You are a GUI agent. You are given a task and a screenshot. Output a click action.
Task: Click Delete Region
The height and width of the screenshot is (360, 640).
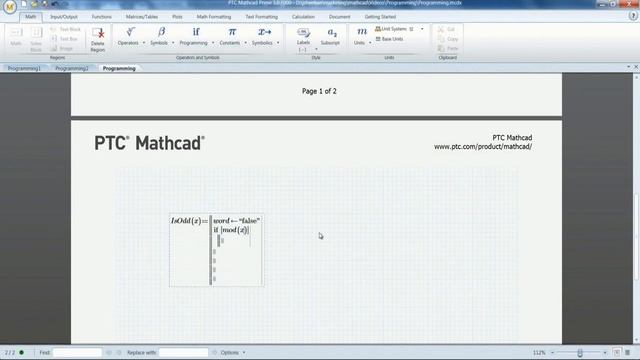tap(98, 39)
